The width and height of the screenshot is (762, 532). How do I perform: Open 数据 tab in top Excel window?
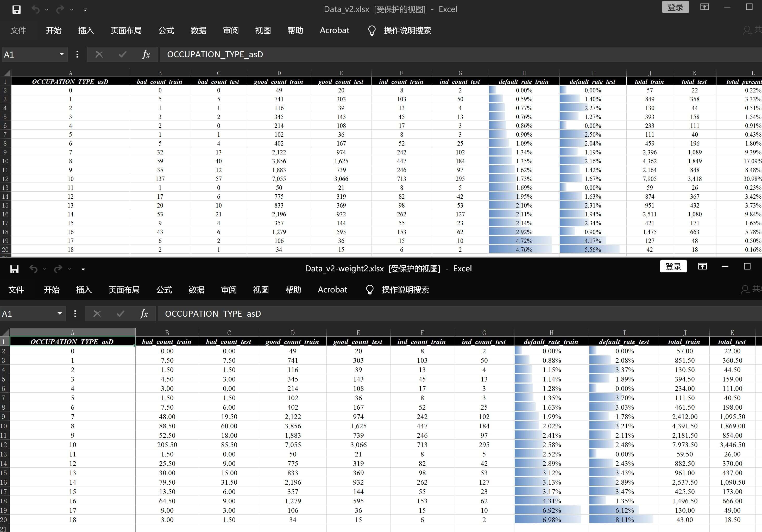[x=198, y=30]
